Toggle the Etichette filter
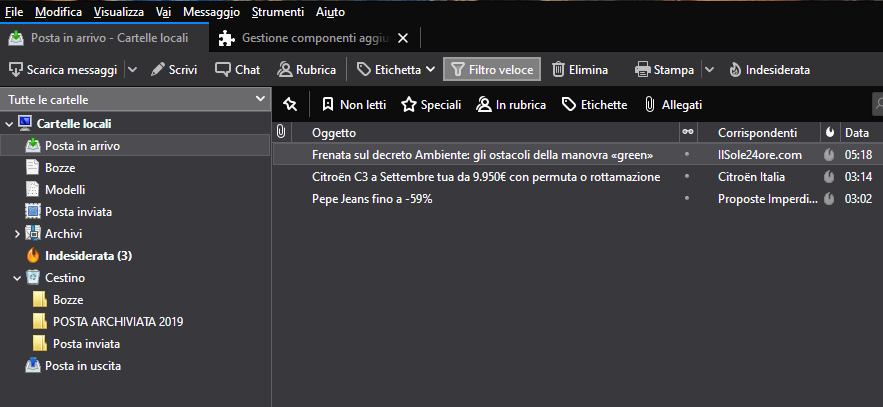This screenshot has width=883, height=407. tap(595, 105)
